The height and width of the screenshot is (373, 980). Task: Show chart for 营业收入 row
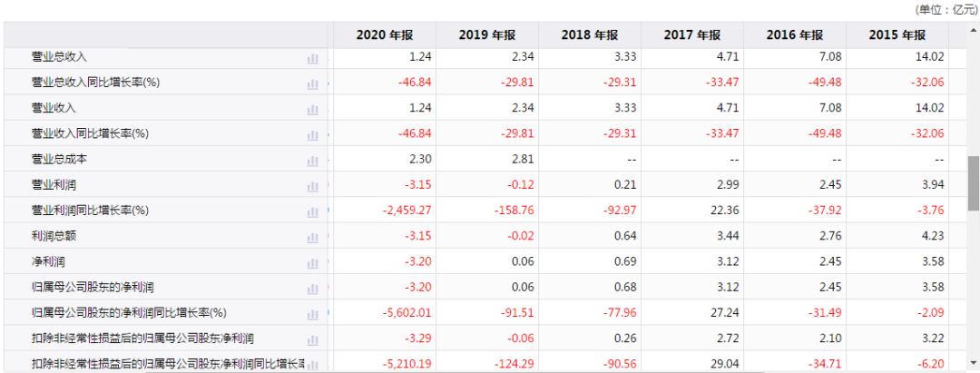click(313, 109)
